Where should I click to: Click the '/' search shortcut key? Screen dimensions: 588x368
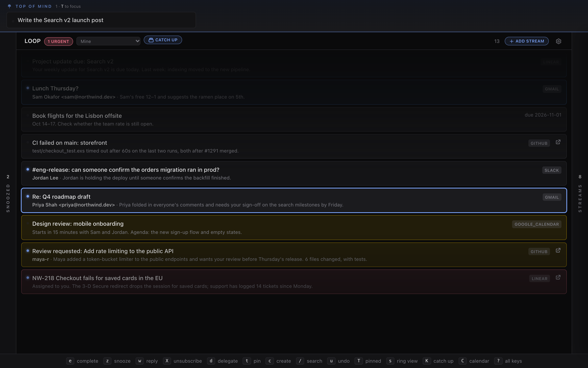(x=300, y=361)
